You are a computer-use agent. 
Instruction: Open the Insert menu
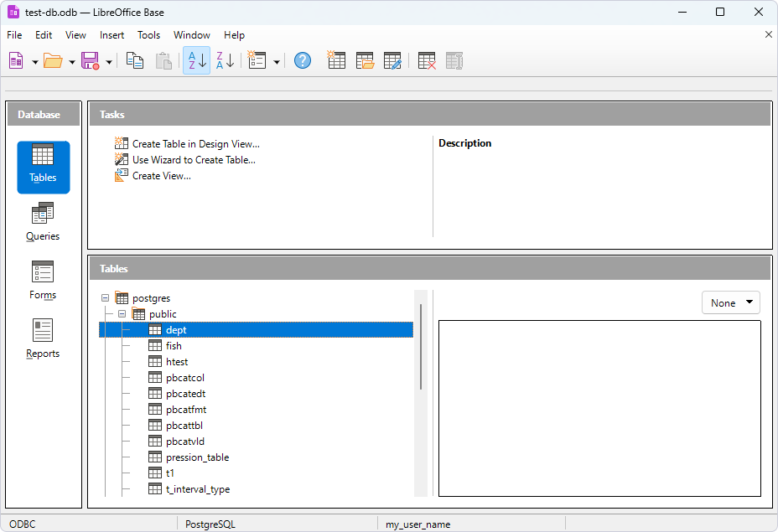112,35
